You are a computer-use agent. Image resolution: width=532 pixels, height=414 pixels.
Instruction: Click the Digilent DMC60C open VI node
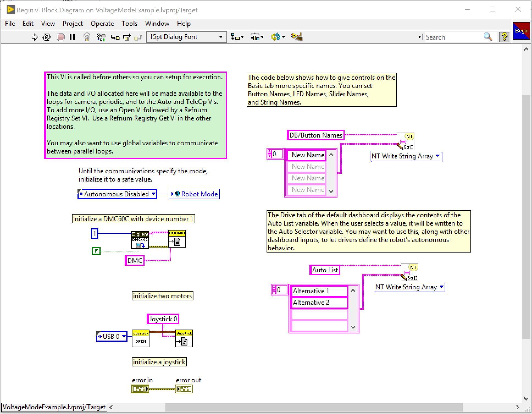pyautogui.click(x=140, y=240)
